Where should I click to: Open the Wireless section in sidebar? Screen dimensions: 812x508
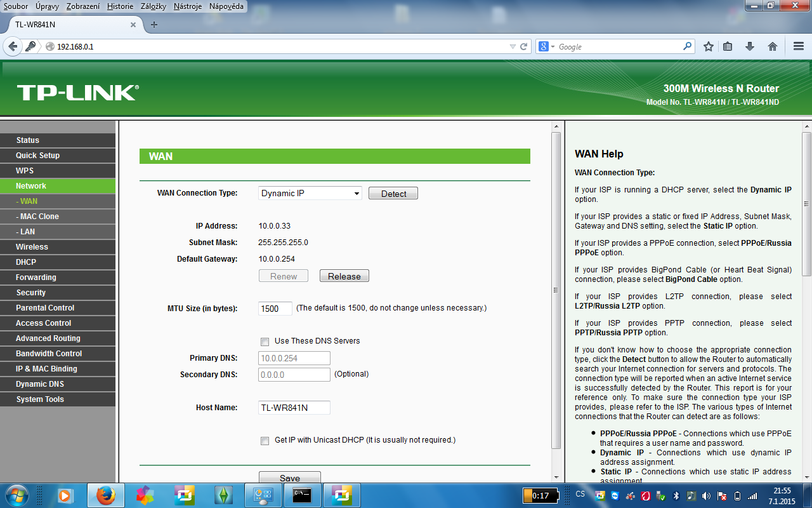click(x=58, y=247)
